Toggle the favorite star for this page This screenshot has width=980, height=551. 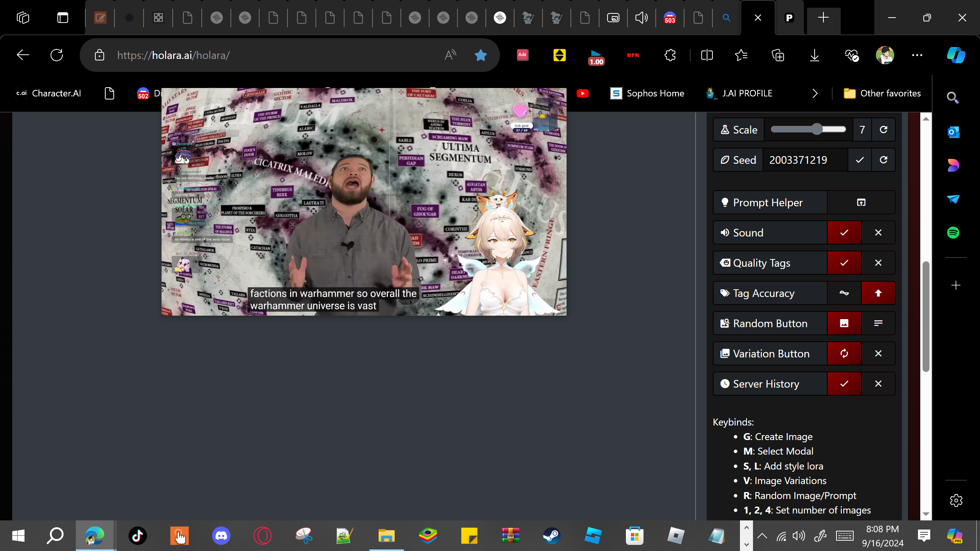480,55
